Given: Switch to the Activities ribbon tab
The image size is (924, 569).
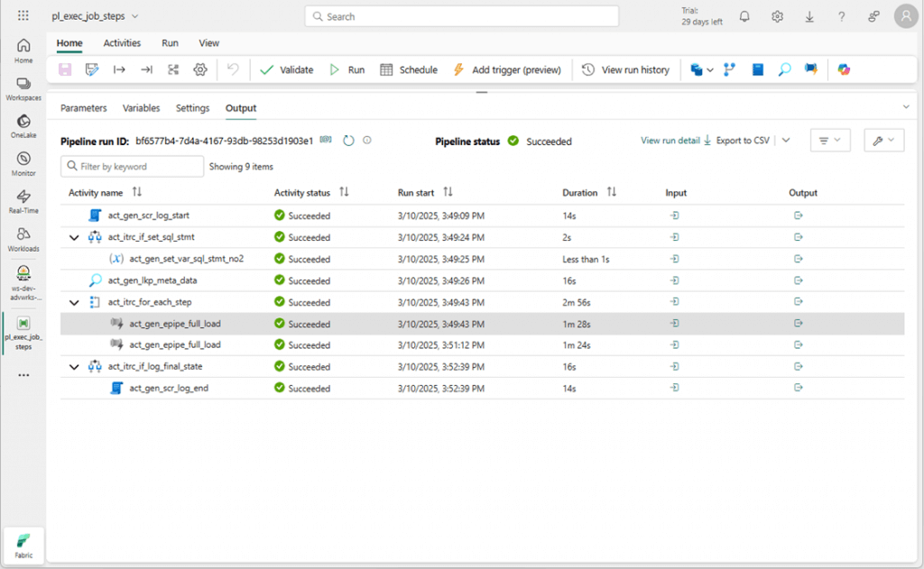Looking at the screenshot, I should point(122,42).
